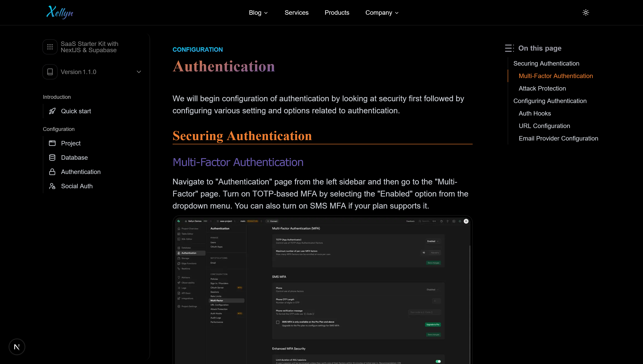Open the Products nav item
The width and height of the screenshot is (643, 364).
point(337,12)
